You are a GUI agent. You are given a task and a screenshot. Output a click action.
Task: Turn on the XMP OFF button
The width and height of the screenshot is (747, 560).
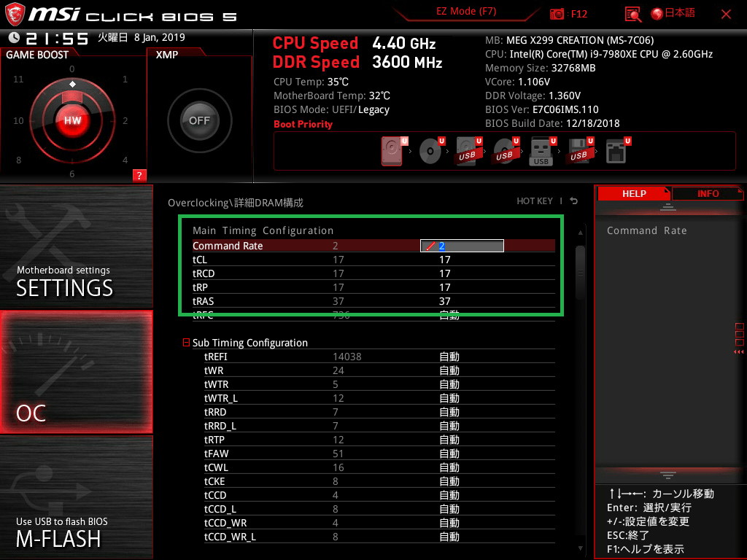pos(199,120)
